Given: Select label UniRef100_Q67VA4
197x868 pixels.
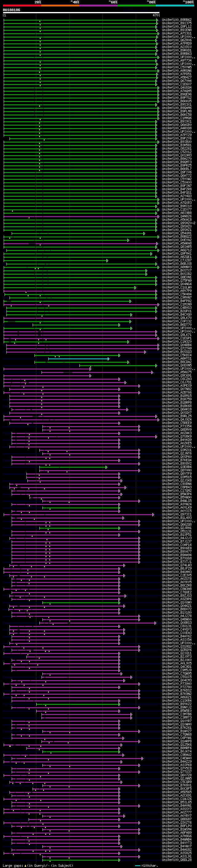Looking at the screenshot, I should point(177,81).
